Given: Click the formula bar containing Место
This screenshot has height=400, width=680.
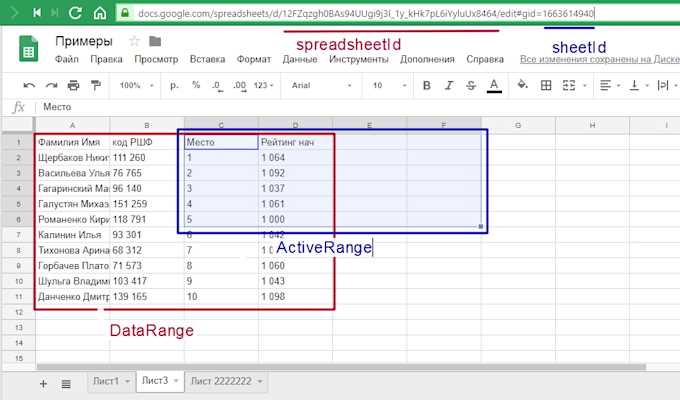Looking at the screenshot, I should [x=360, y=107].
